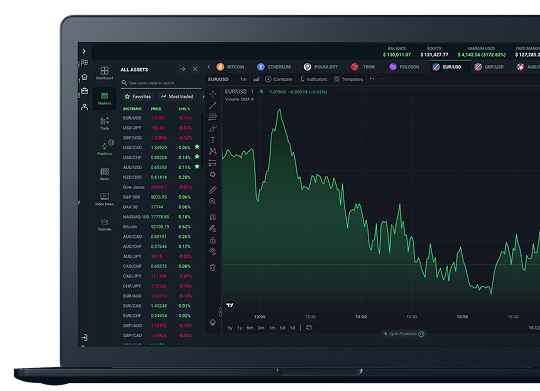Open the chart type selector
Image resolution: width=540 pixels, height=391 pixels.
click(x=256, y=79)
